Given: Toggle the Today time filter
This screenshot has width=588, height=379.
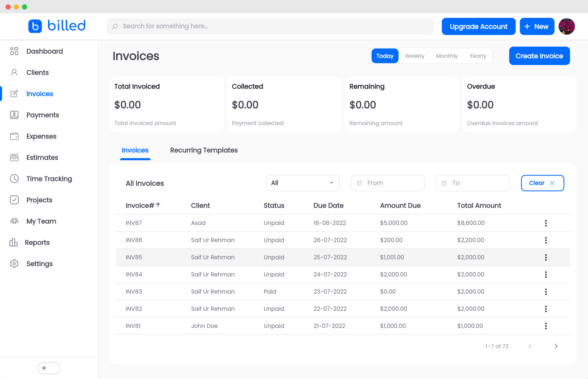Looking at the screenshot, I should tap(385, 56).
